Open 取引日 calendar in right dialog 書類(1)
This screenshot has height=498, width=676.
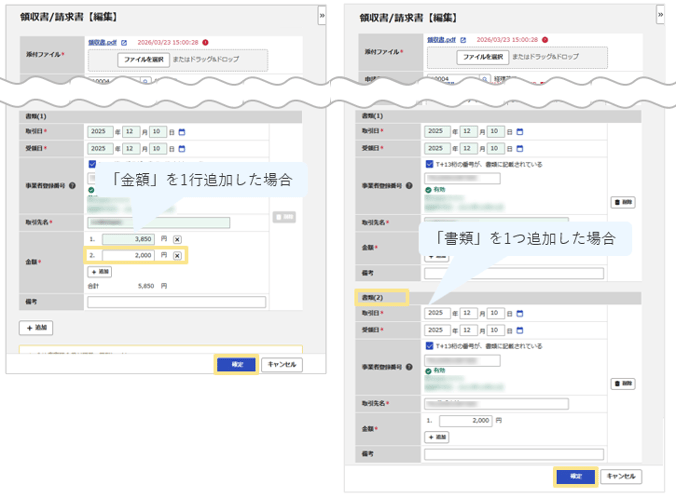[520, 132]
